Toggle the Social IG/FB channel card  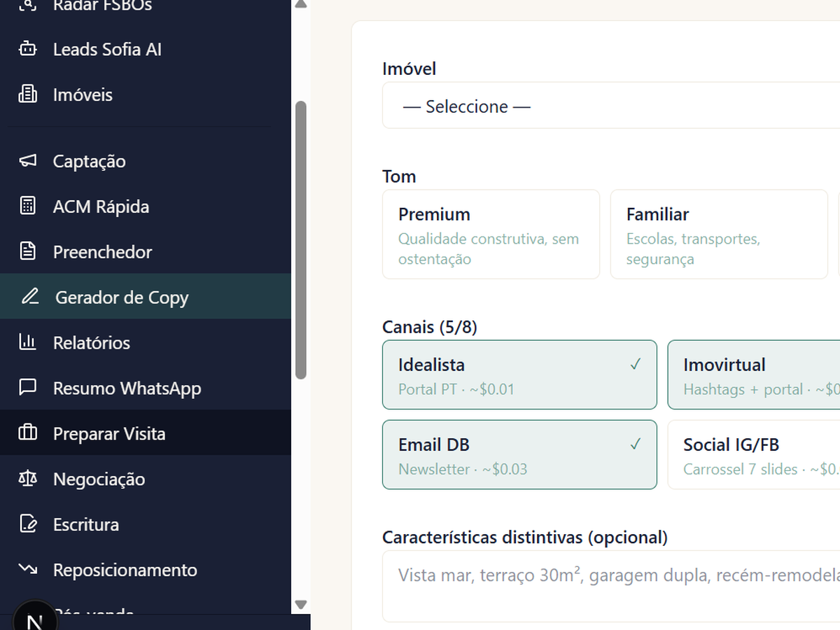tap(754, 454)
